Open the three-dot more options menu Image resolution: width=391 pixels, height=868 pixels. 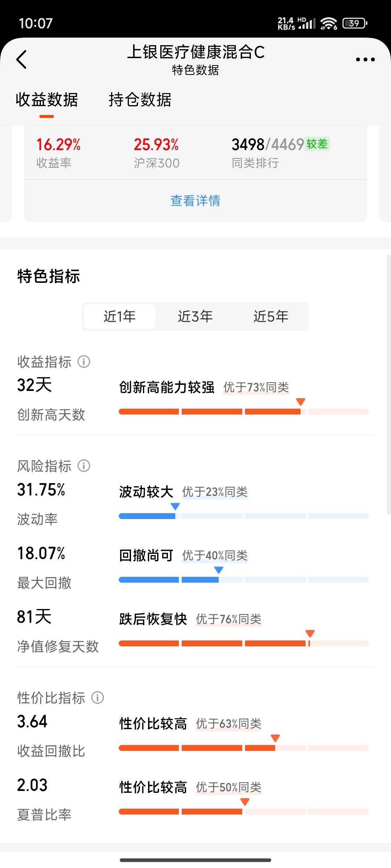tap(365, 59)
